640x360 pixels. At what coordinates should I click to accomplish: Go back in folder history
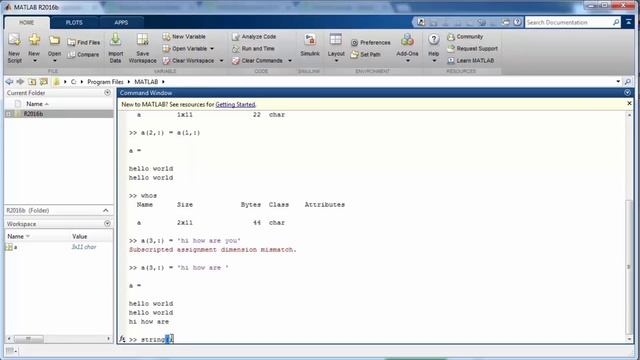coord(9,82)
